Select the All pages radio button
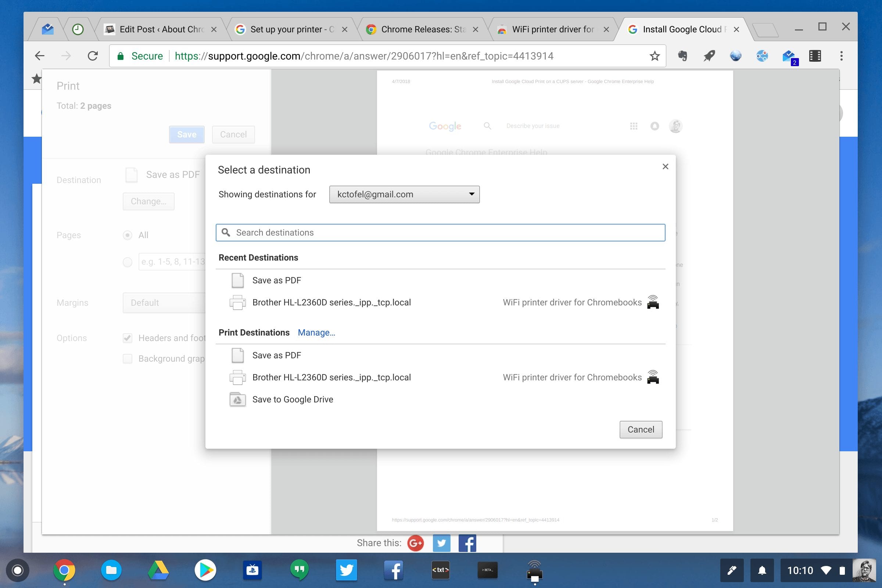The width and height of the screenshot is (882, 588). [x=128, y=235]
